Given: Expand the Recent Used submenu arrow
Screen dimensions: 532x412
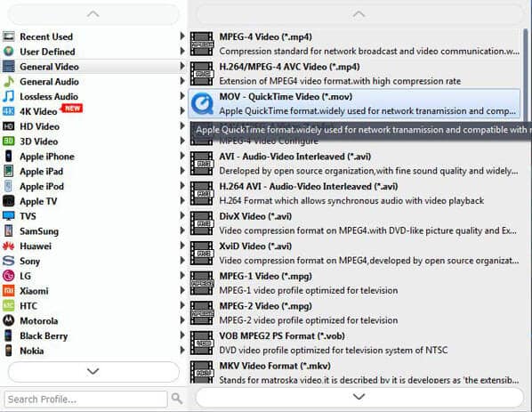Looking at the screenshot, I should point(182,36).
